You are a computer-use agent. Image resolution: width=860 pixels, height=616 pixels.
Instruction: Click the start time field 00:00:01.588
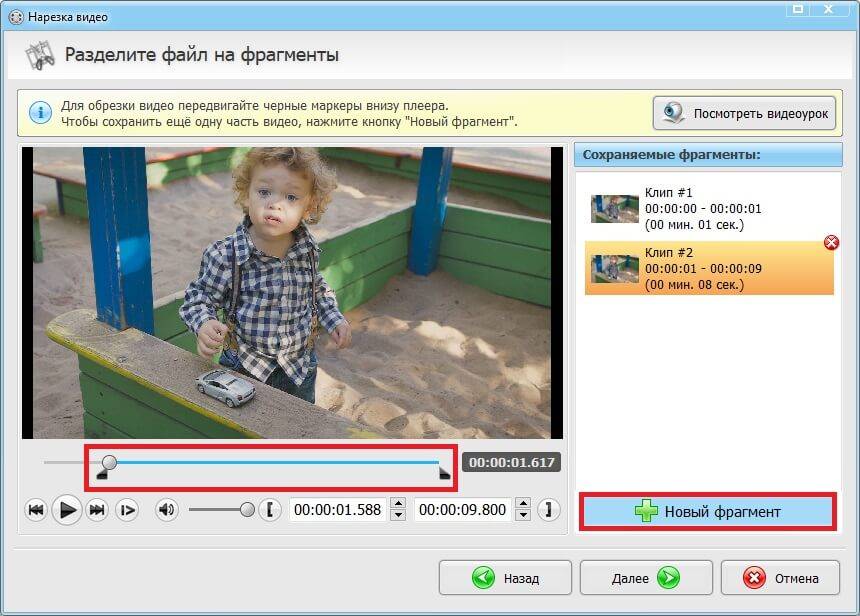pyautogui.click(x=337, y=510)
